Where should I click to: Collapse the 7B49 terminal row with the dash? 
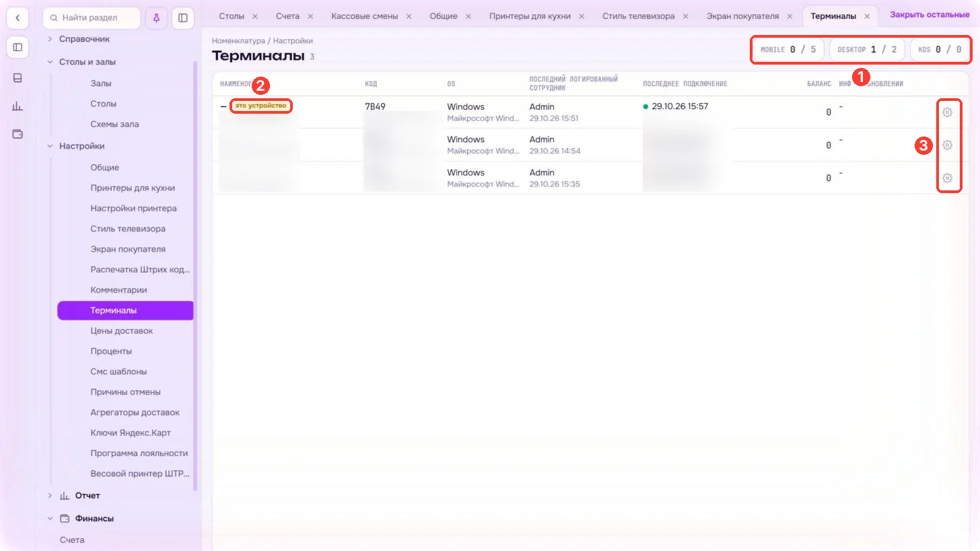(x=223, y=106)
